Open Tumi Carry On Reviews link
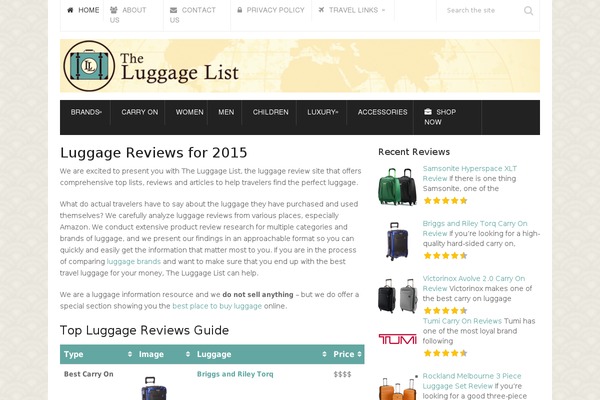600x400 pixels. click(462, 321)
